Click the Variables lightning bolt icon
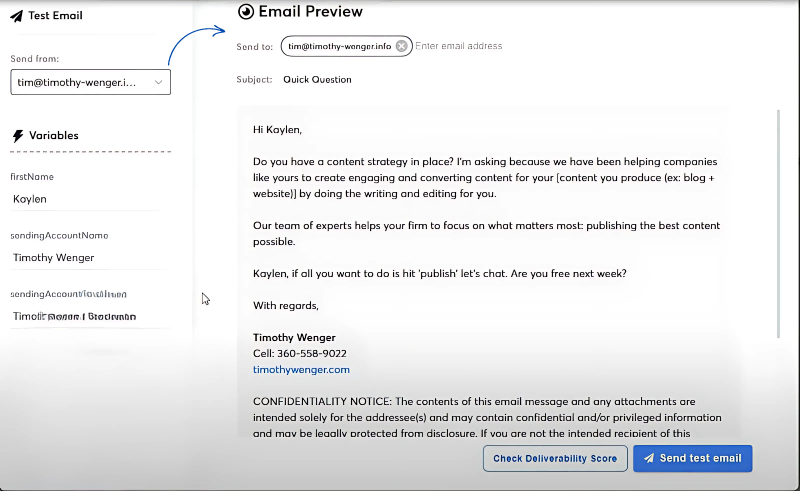The height and width of the screenshot is (491, 800). [17, 136]
